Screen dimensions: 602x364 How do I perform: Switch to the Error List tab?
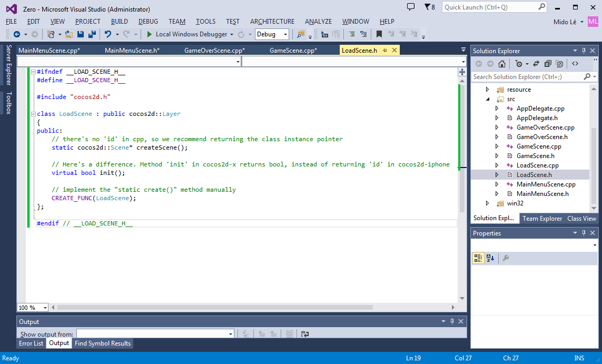point(31,343)
